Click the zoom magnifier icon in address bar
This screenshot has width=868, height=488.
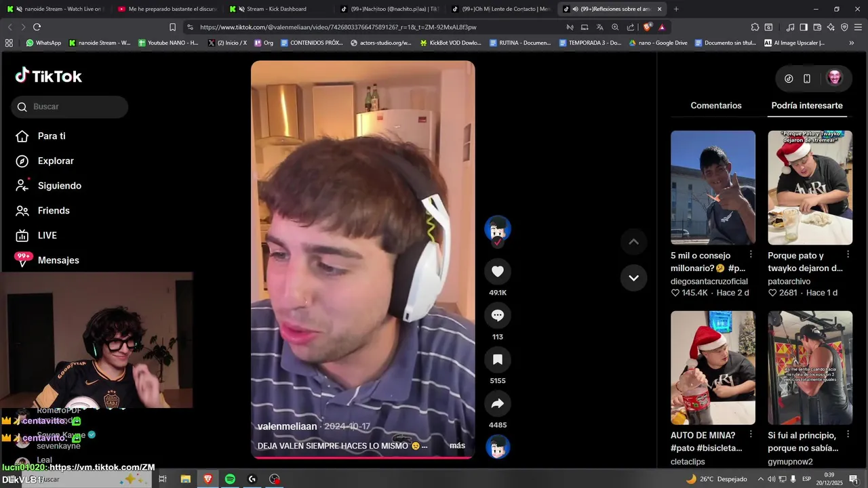(615, 27)
